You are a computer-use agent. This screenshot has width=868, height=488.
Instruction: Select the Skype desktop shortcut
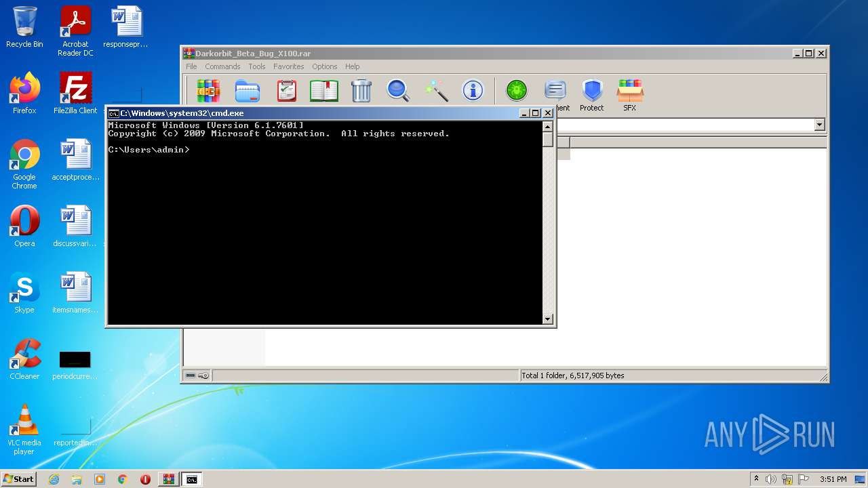[x=24, y=293]
